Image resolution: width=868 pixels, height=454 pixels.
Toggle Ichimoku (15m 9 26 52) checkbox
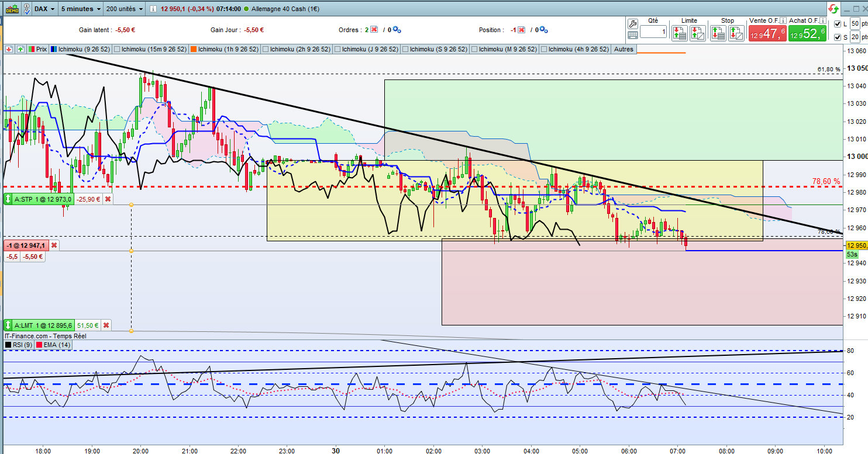click(117, 50)
